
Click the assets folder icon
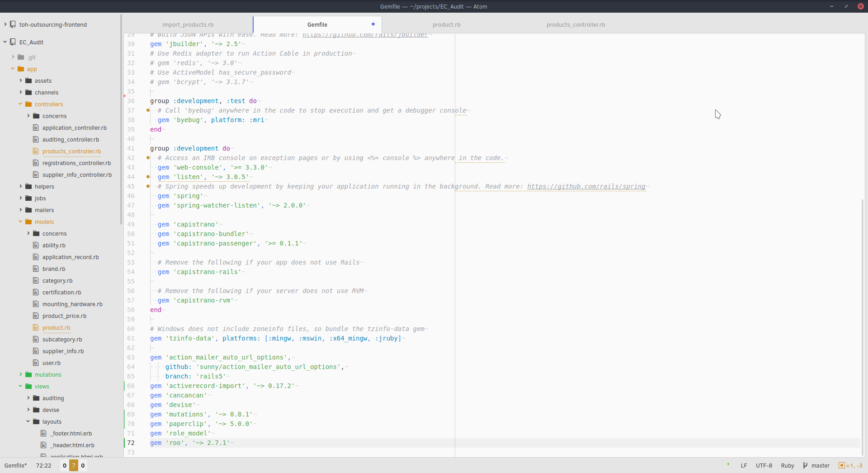28,80
